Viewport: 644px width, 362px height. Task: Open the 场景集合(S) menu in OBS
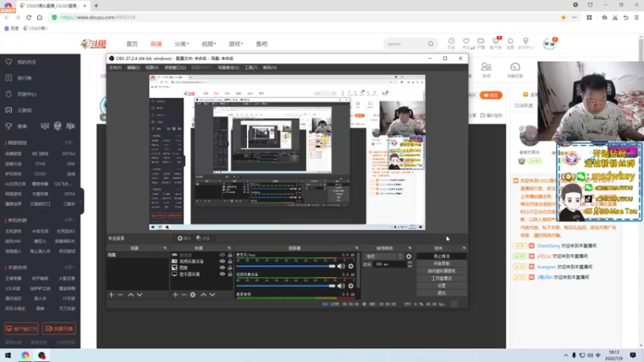tap(229, 68)
